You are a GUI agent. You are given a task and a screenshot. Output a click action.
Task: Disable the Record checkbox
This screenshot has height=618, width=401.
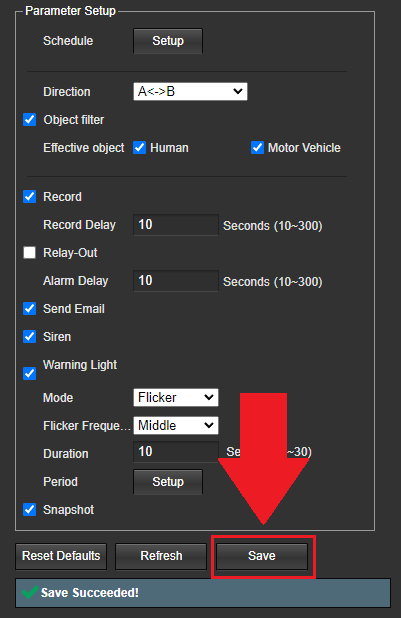(30, 196)
